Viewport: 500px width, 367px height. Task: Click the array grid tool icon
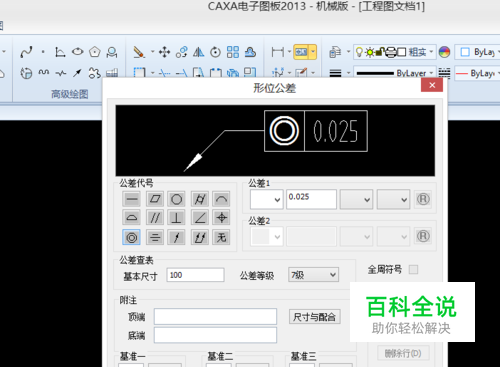[x=233, y=52]
